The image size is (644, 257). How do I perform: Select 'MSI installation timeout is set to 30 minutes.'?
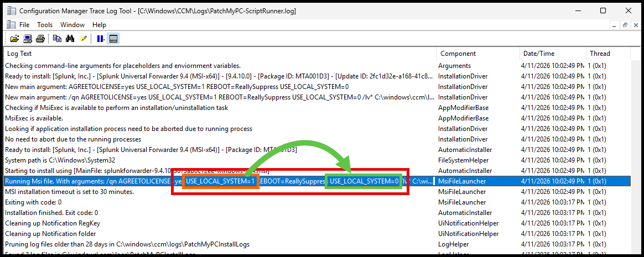point(318,192)
